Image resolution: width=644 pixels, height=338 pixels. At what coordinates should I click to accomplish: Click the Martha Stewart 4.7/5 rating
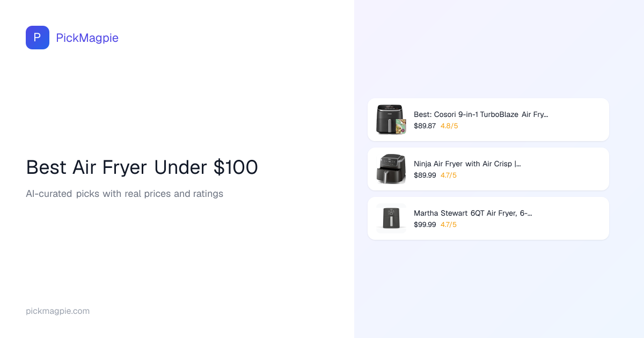(449, 225)
